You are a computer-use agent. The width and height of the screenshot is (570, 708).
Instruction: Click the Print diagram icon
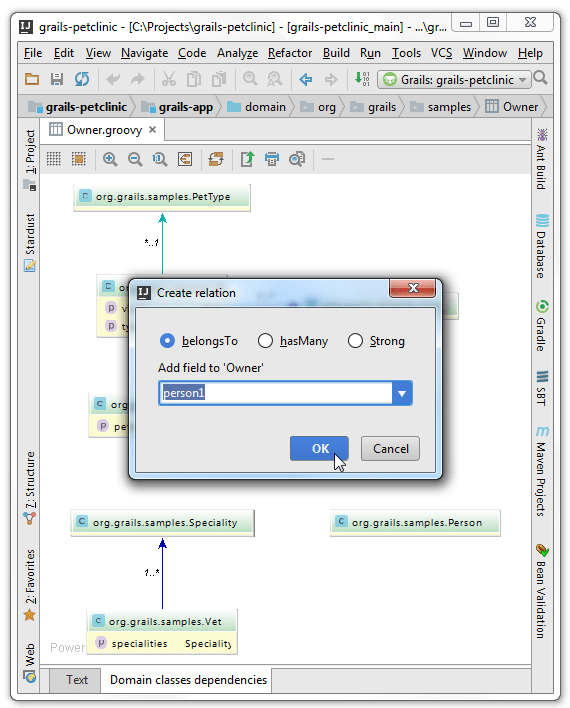coord(271,159)
